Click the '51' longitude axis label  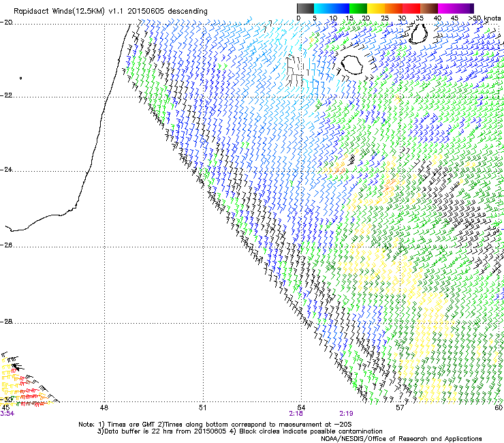[202, 408]
